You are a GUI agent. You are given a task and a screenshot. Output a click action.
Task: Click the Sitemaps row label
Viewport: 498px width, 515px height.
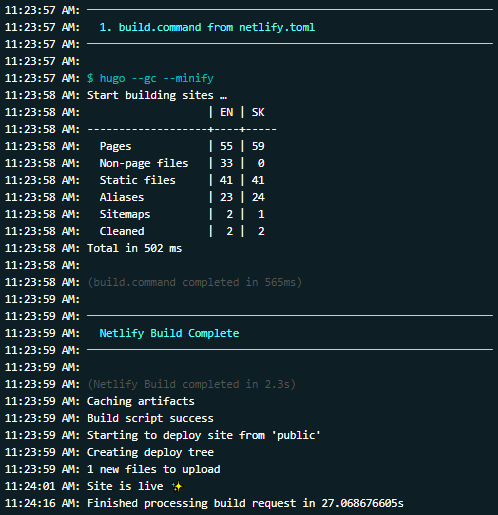click(125, 214)
